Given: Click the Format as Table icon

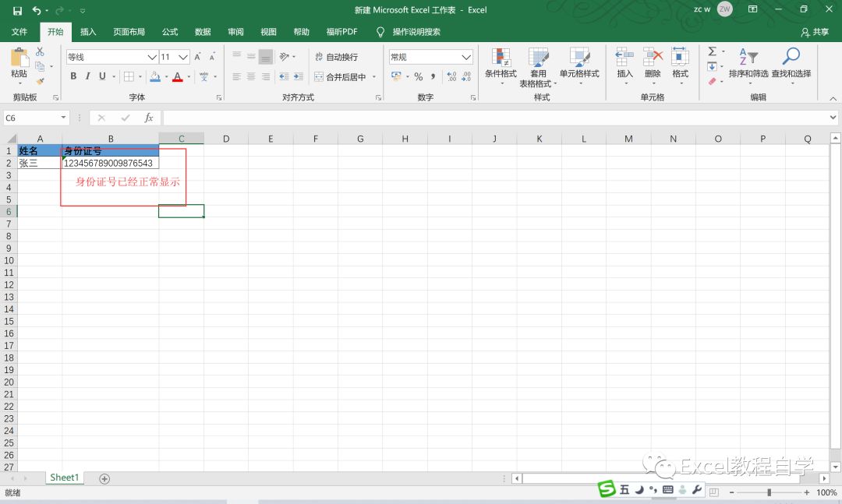Looking at the screenshot, I should tap(538, 57).
